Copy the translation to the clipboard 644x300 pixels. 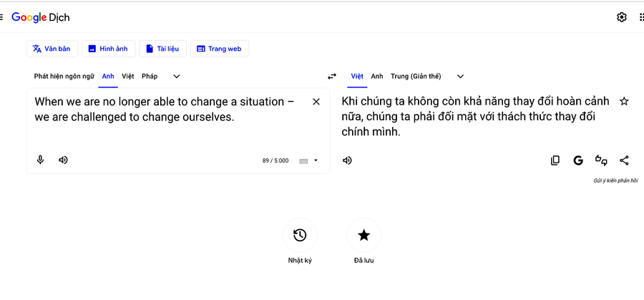coord(555,160)
